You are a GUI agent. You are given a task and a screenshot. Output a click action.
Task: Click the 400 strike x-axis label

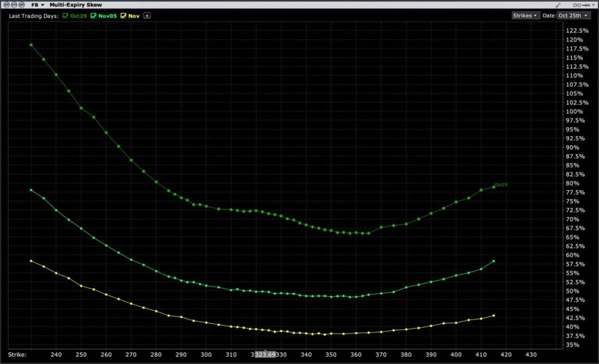click(456, 354)
